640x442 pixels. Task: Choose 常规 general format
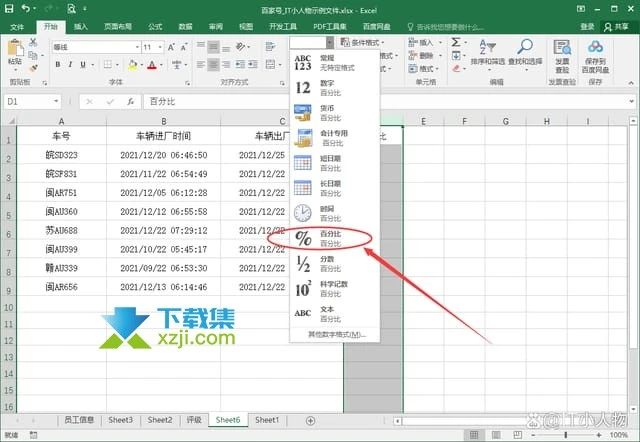pos(335,63)
